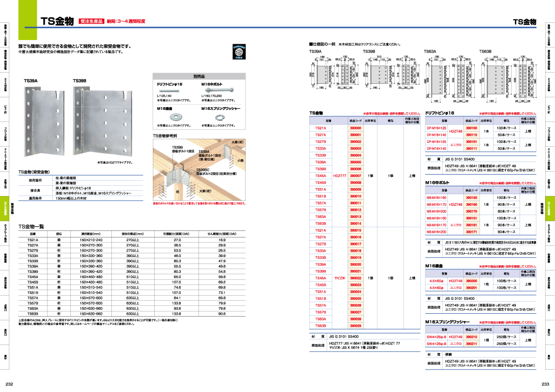555x392 pixels.
Task: Click the L/160,170,200 bolt length text
Action: (x=212, y=96)
